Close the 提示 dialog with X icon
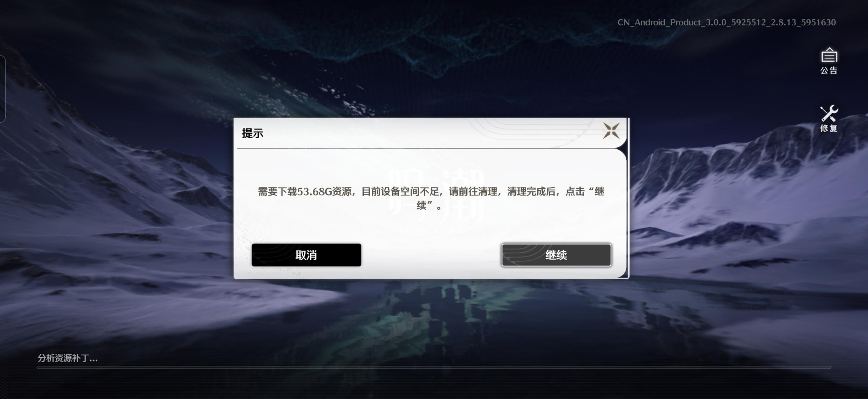 [611, 131]
